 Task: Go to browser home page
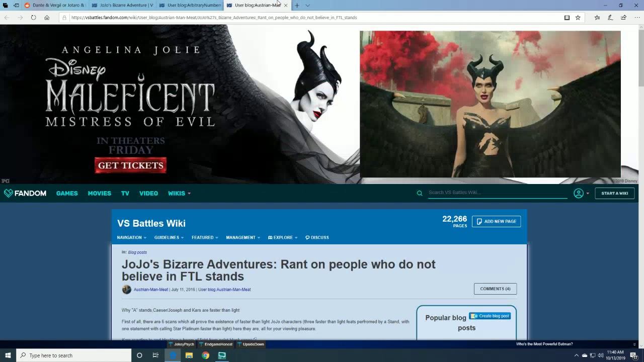click(47, 18)
